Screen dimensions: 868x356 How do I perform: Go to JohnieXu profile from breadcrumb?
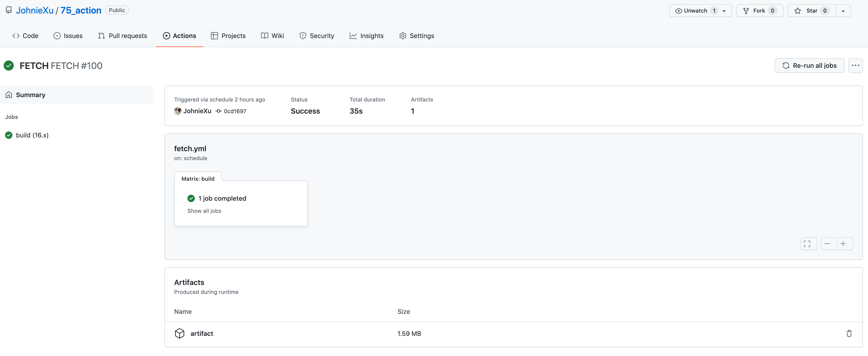[x=35, y=11]
